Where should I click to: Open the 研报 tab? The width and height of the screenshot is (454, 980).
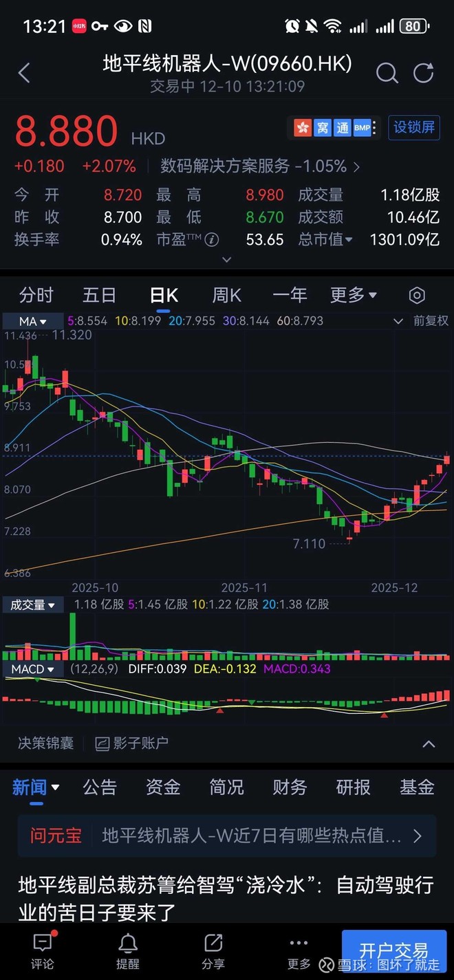pos(354,787)
